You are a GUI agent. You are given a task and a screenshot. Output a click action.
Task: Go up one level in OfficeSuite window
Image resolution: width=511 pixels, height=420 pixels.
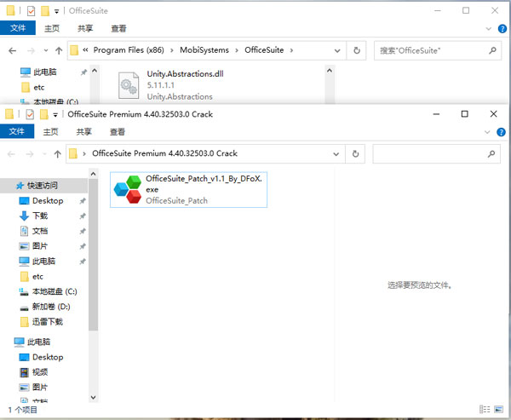pos(59,50)
